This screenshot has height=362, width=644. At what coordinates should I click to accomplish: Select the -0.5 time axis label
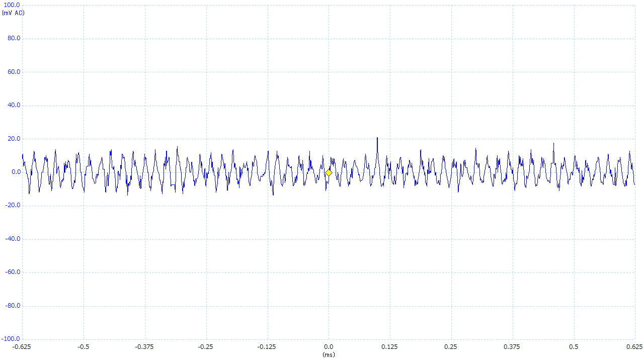click(x=84, y=347)
